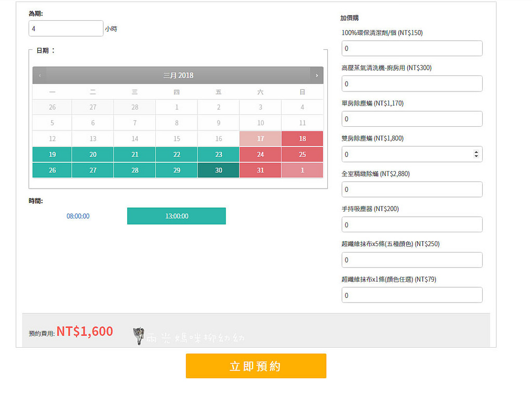
Task: Focus the 100%環保清潔劑 quantity field
Action: 411,48
